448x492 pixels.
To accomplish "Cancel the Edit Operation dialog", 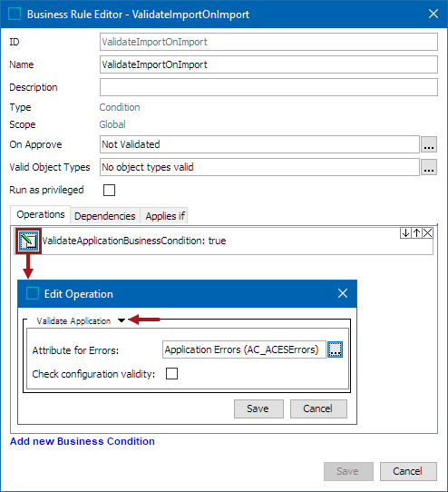I will click(x=318, y=408).
